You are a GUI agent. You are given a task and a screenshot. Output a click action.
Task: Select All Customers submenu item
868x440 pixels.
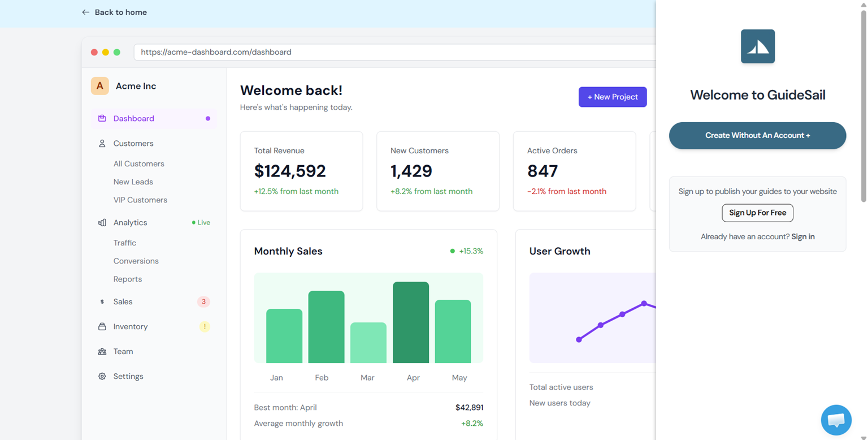(x=138, y=164)
